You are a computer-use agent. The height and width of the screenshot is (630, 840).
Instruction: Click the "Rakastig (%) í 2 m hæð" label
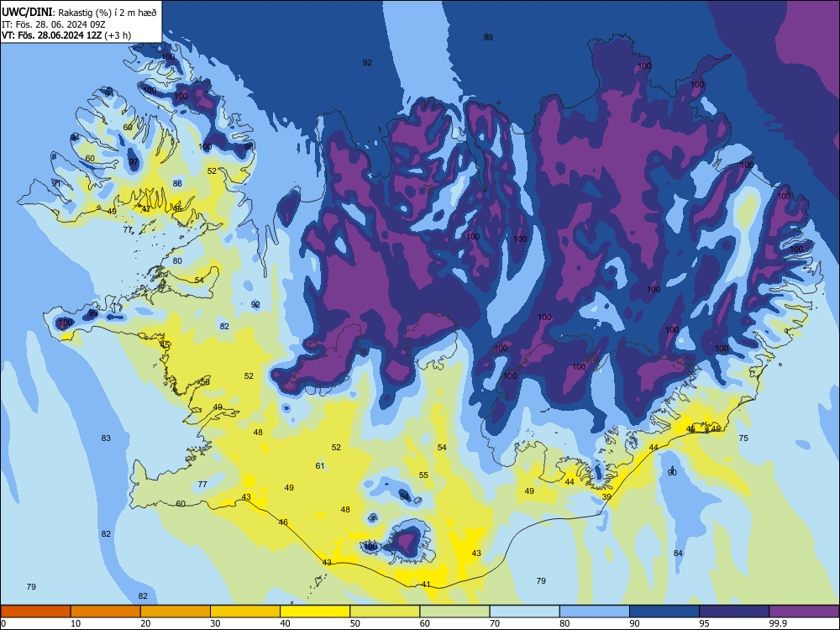pos(108,13)
